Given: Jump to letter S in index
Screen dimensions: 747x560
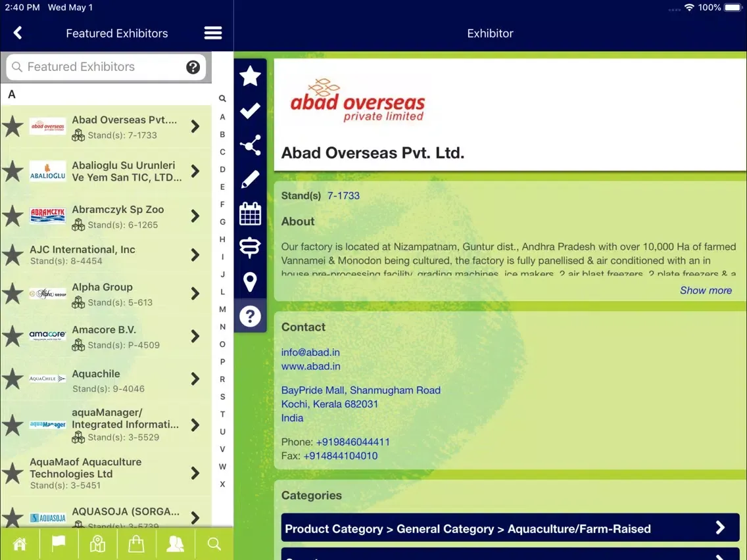Looking at the screenshot, I should click(x=222, y=397).
